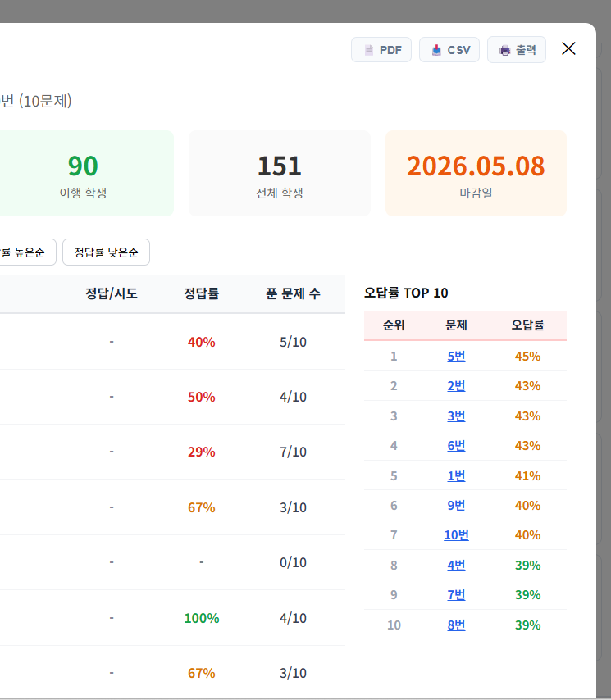Screen dimensions: 611x700
Task: Open the 7번 problem link
Action: (456, 594)
